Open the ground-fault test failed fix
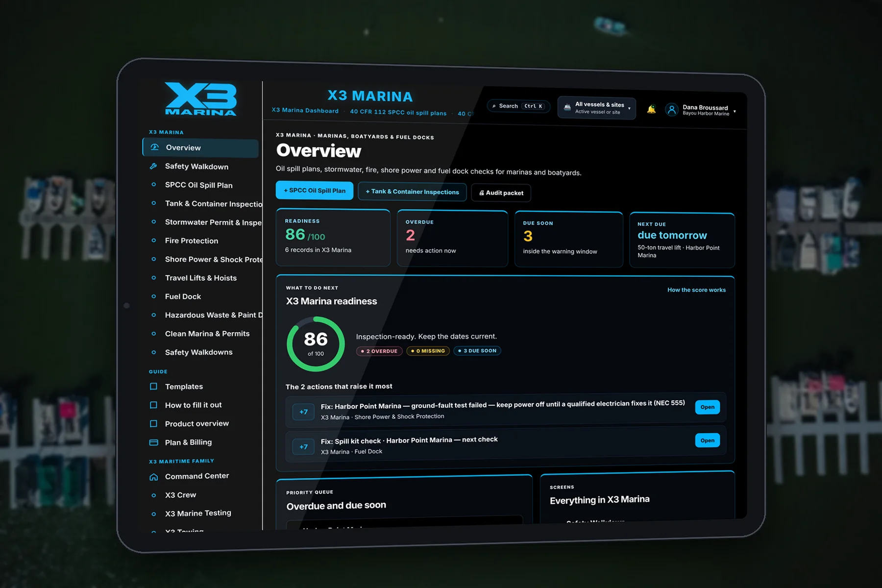Viewport: 882px width, 588px height. click(x=707, y=407)
